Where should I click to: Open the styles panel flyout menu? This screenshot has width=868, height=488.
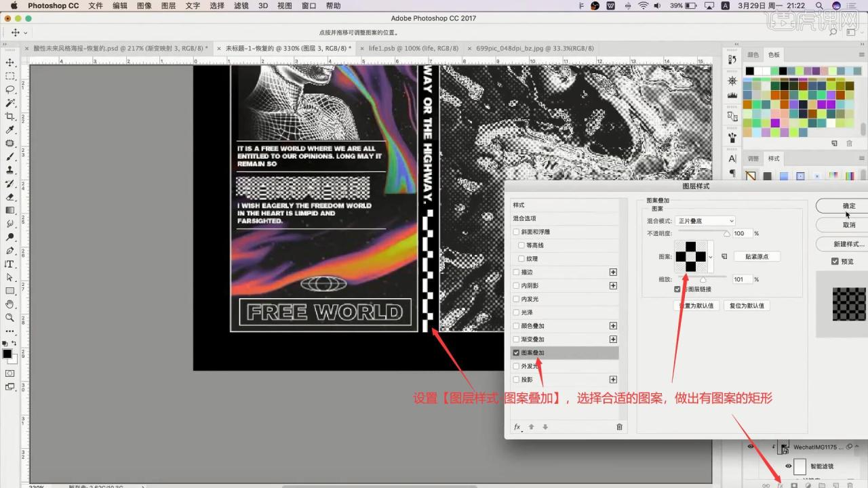pos(861,158)
